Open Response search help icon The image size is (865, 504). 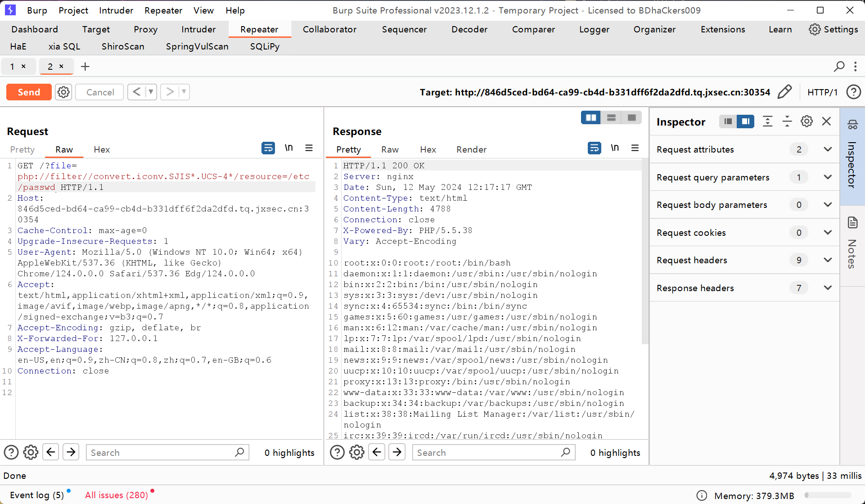tap(337, 452)
